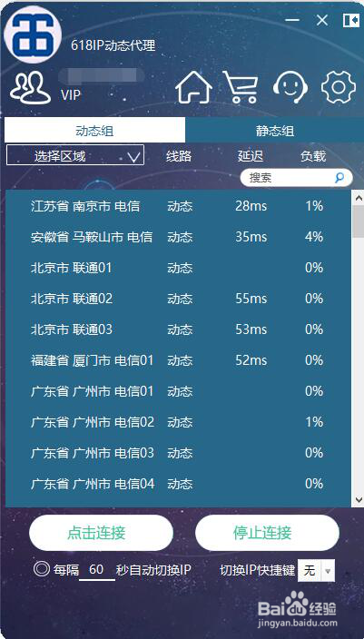This screenshot has height=639, width=364.
Task: Open the 切换IP快捷键 dropdown
Action: click(x=317, y=570)
